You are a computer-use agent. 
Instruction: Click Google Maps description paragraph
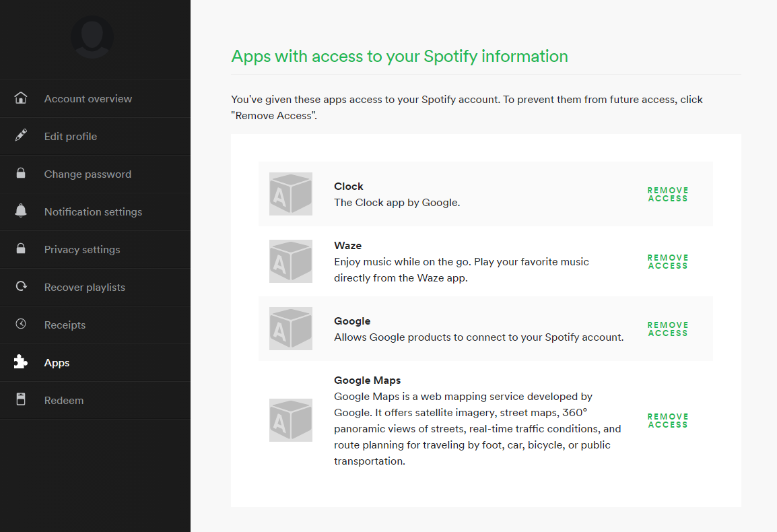477,429
